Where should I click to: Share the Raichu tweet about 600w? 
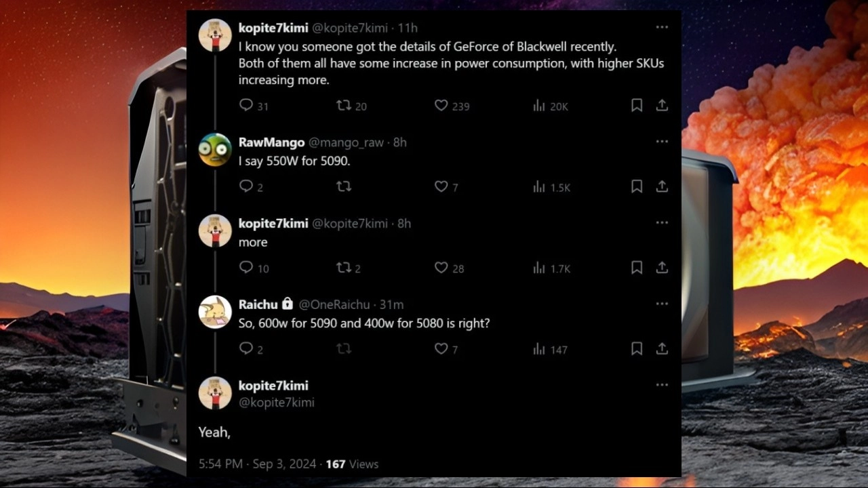tap(662, 348)
